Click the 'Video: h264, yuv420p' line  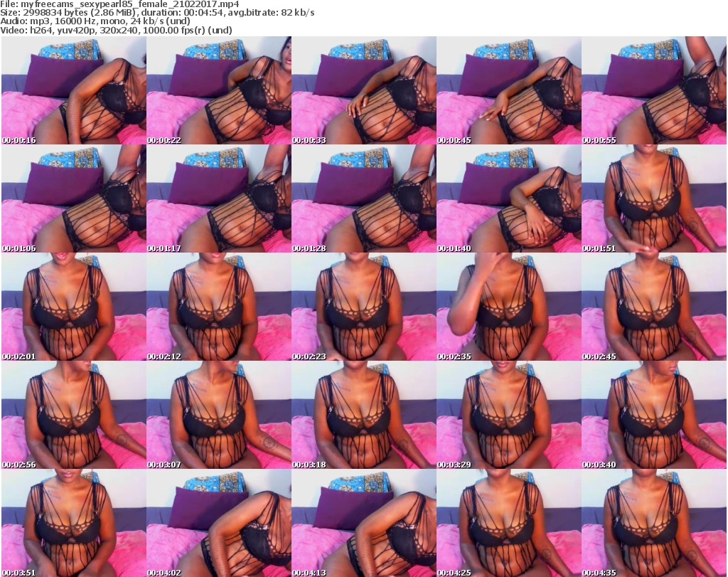click(x=116, y=30)
